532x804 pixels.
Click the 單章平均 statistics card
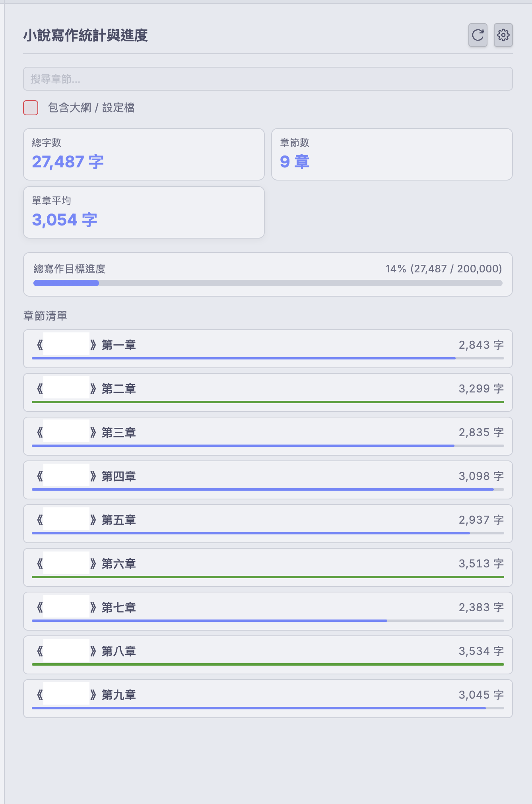tap(144, 212)
